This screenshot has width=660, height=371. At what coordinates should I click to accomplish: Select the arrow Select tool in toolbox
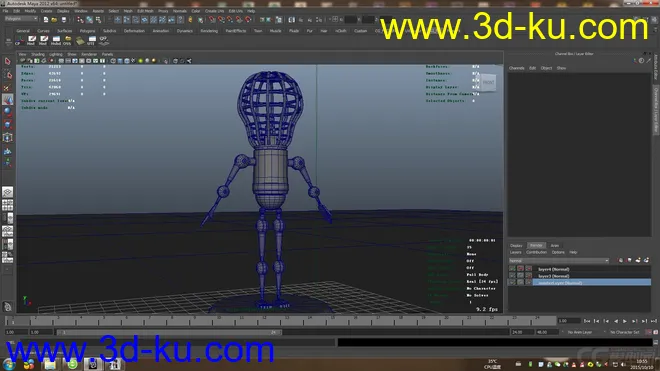point(8,61)
